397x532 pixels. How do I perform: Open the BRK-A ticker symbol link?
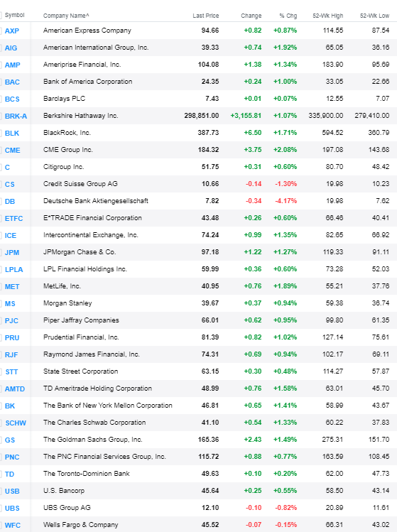(16, 116)
